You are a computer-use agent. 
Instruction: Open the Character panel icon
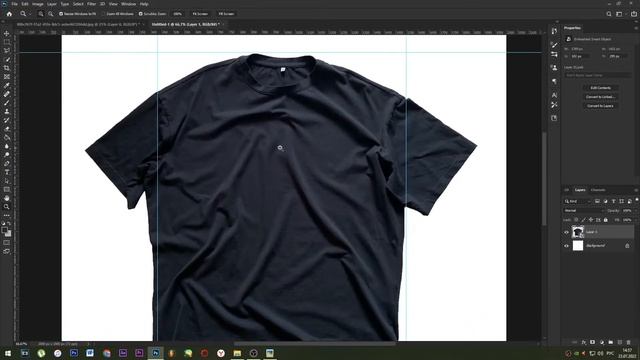[x=554, y=95]
